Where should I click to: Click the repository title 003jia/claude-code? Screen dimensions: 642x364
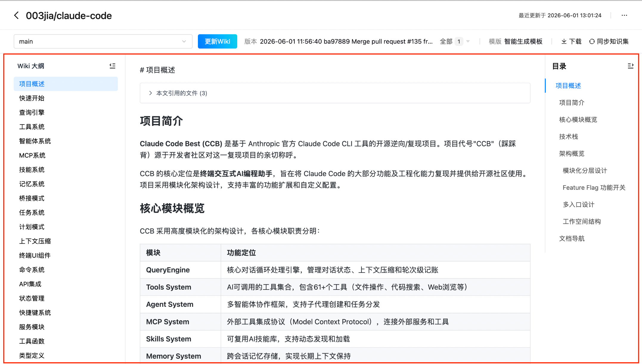pyautogui.click(x=69, y=15)
